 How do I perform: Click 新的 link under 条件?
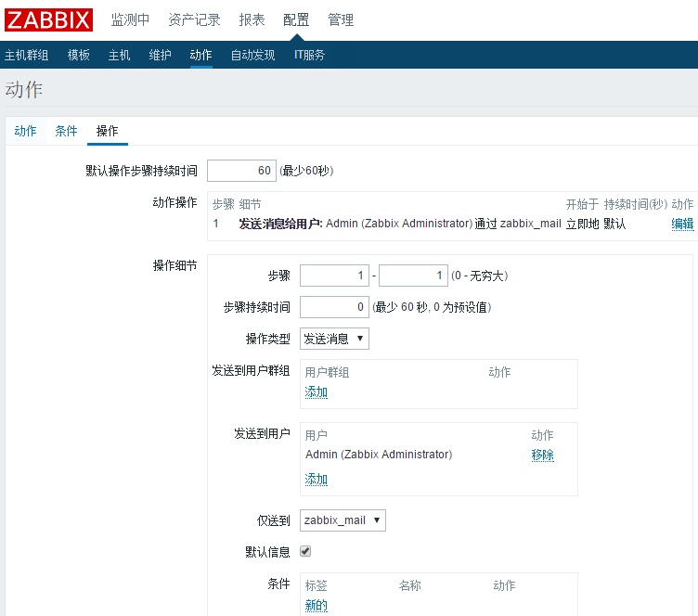pyautogui.click(x=316, y=606)
